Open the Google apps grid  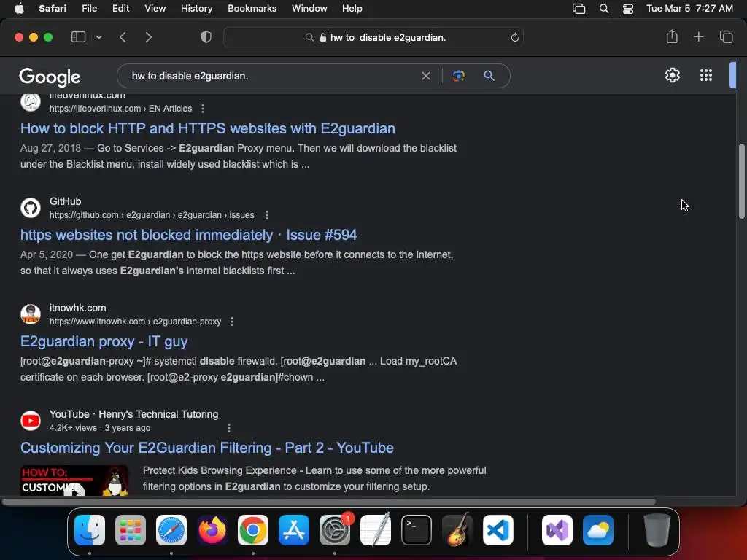pyautogui.click(x=706, y=75)
